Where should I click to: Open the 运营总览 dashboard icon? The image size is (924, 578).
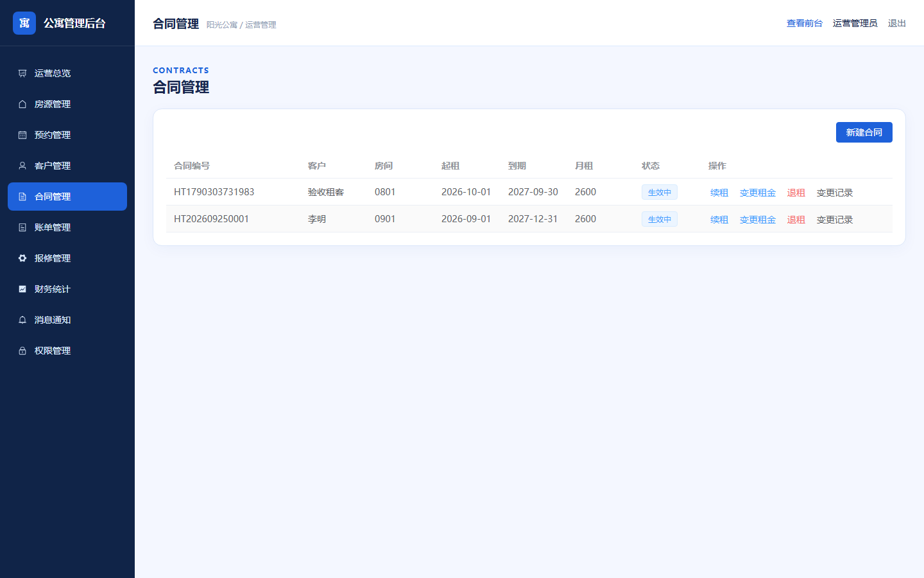point(22,73)
